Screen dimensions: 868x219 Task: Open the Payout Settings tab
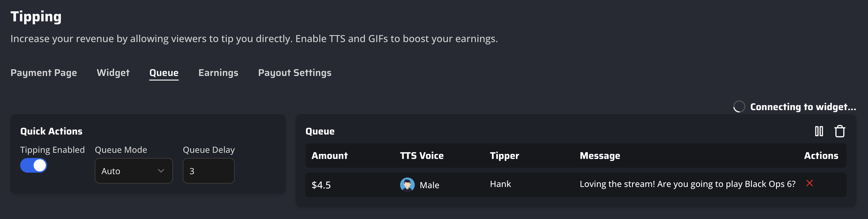click(x=295, y=73)
